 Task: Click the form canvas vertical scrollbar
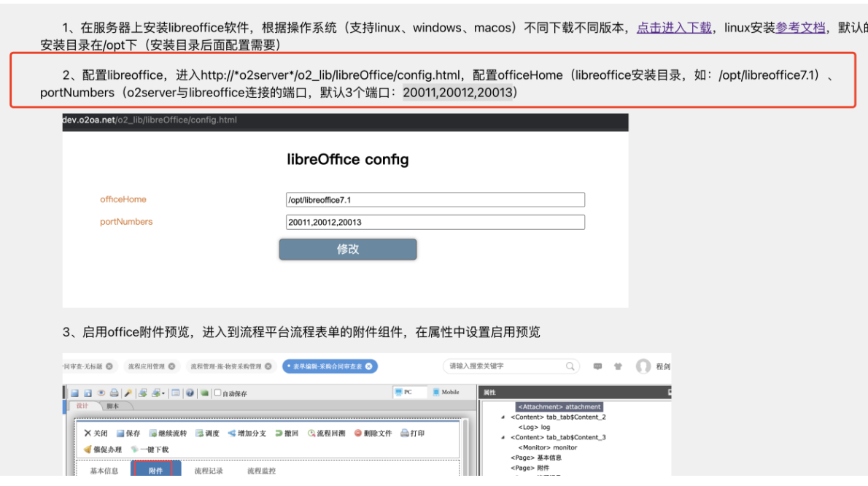pos(465,447)
